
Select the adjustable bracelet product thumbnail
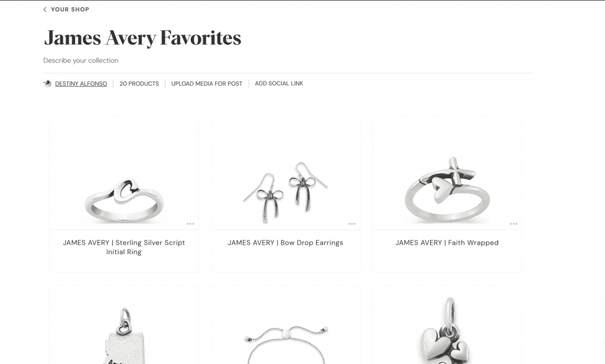(x=285, y=325)
